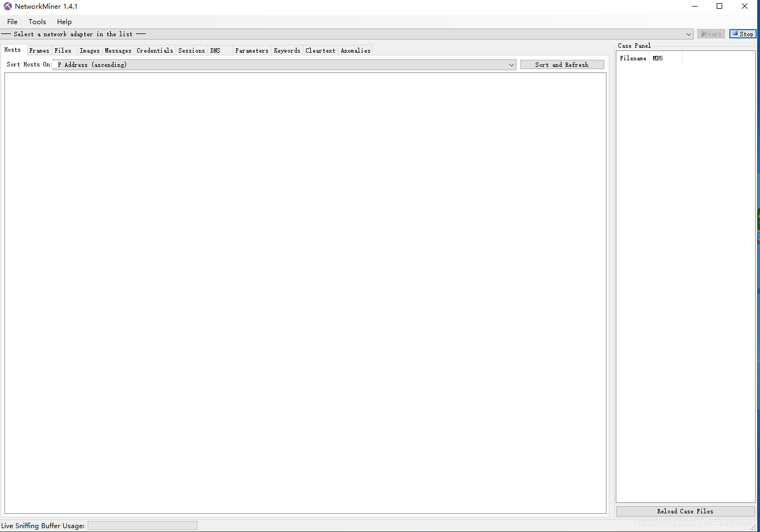Screen dimensions: 760x532
Task: Click the Reload Case Files button
Action: (x=685, y=511)
